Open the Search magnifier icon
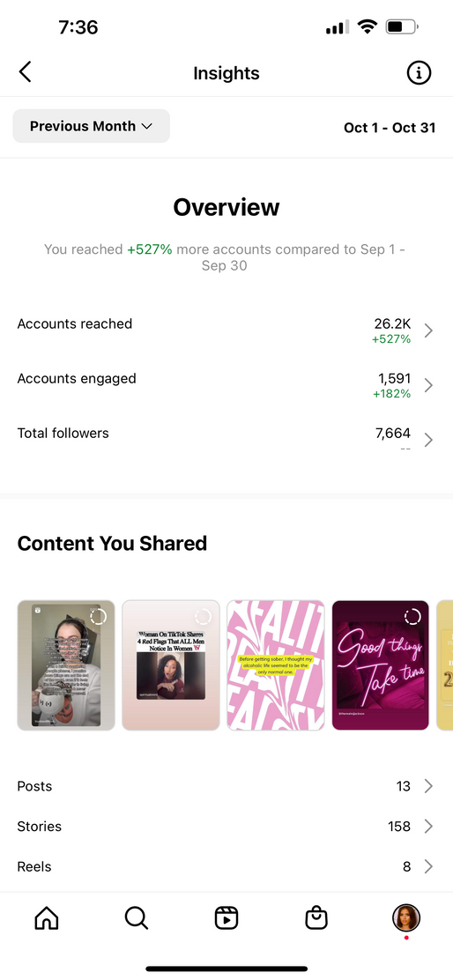The height and width of the screenshot is (980, 453). (x=137, y=918)
